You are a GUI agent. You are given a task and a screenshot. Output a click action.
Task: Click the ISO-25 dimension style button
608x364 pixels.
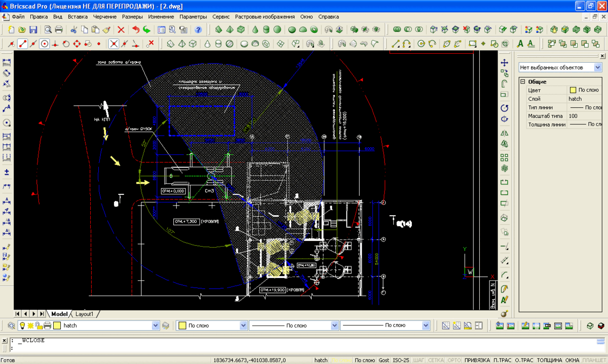401,360
